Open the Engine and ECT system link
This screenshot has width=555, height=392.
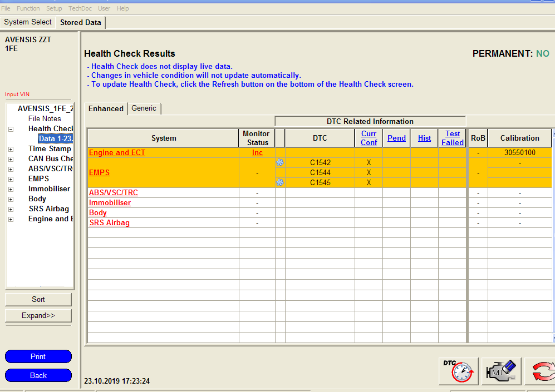(117, 152)
